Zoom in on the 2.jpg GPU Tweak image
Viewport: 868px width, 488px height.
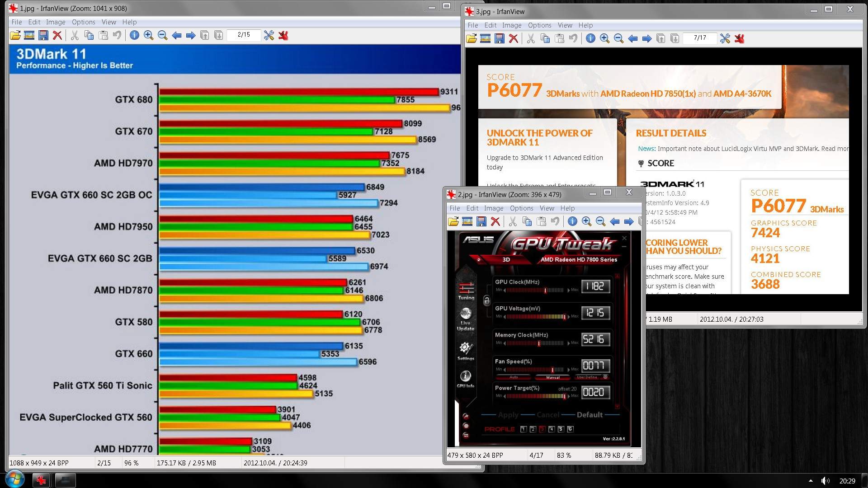[x=586, y=221]
